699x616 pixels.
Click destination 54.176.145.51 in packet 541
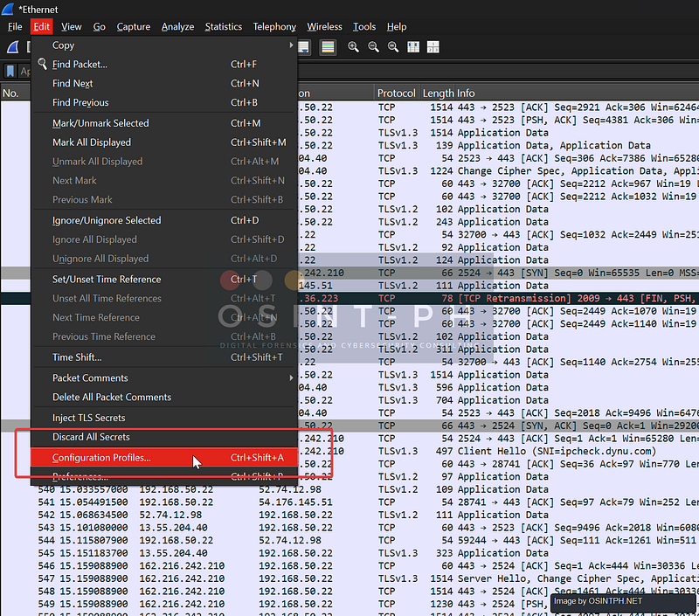295,502
